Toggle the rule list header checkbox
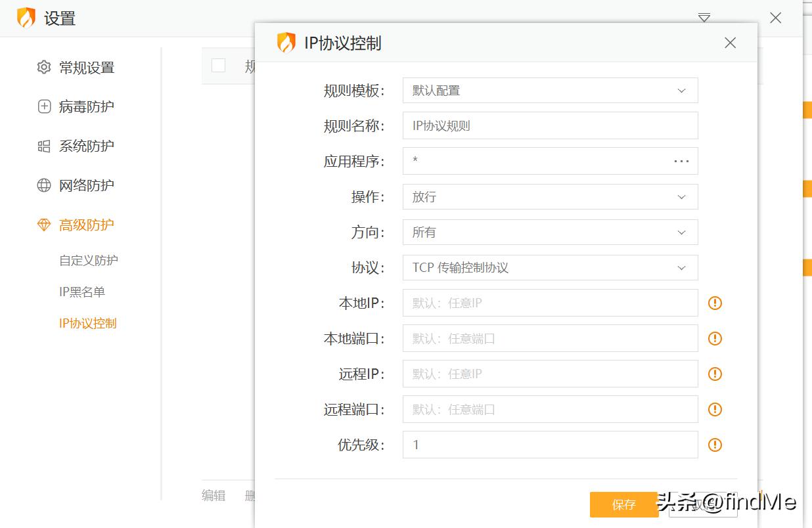This screenshot has height=528, width=812. pyautogui.click(x=218, y=65)
